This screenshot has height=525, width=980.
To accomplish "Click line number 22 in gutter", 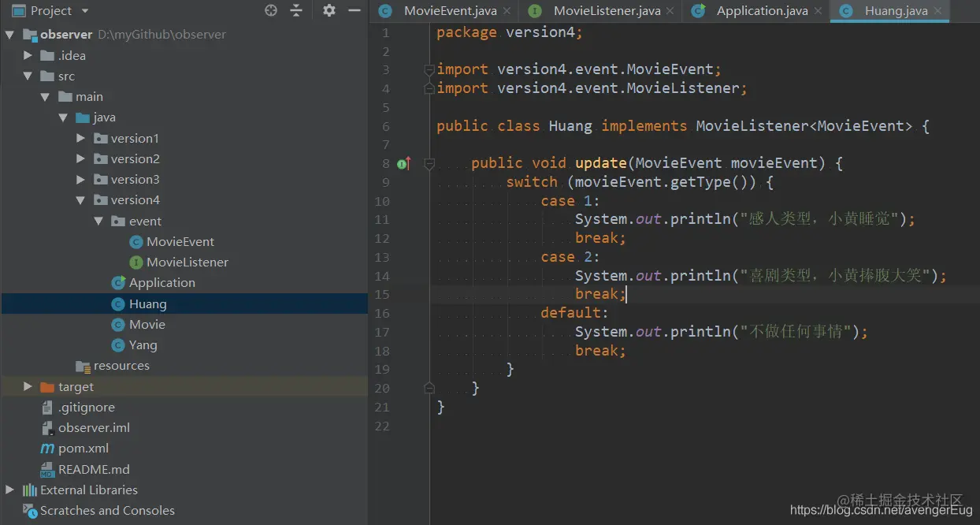I will click(x=382, y=426).
